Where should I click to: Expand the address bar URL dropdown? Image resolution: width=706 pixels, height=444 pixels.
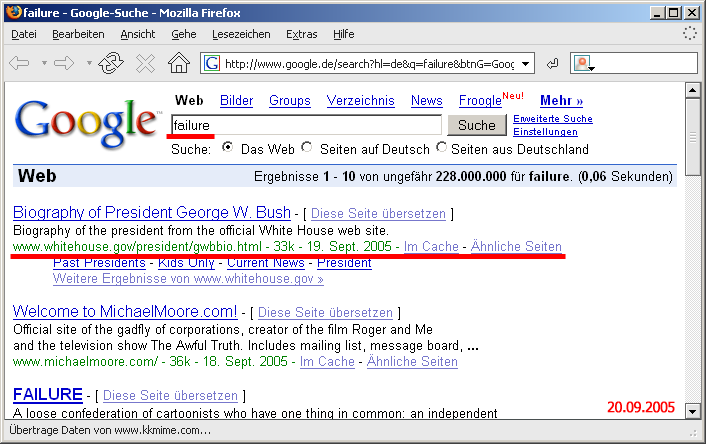[525, 64]
